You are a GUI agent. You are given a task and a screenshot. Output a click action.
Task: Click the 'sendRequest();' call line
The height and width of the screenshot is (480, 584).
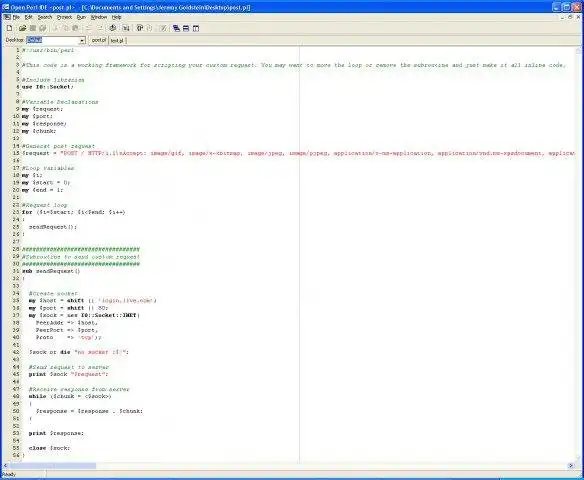[x=53, y=227]
